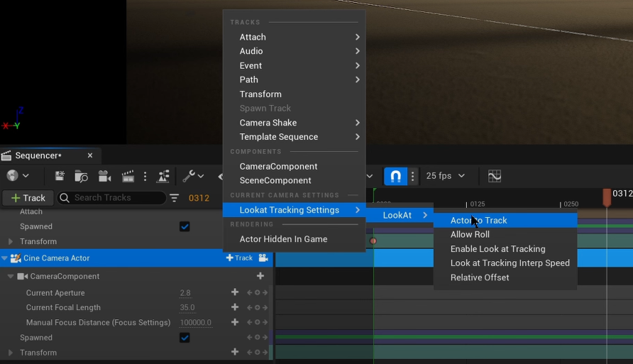This screenshot has height=364, width=633.
Task: Click camera lock icon on Cine Camera Actor
Action: click(263, 258)
